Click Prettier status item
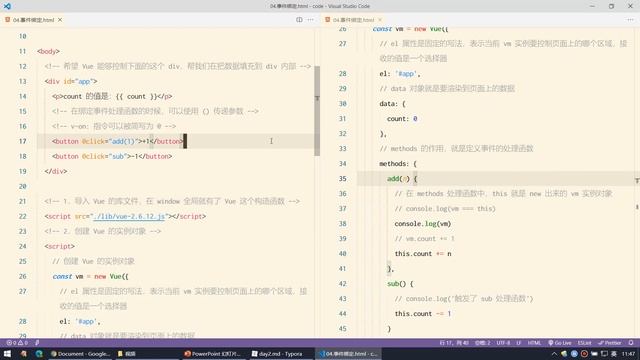640x360 pixels. [x=609, y=343]
